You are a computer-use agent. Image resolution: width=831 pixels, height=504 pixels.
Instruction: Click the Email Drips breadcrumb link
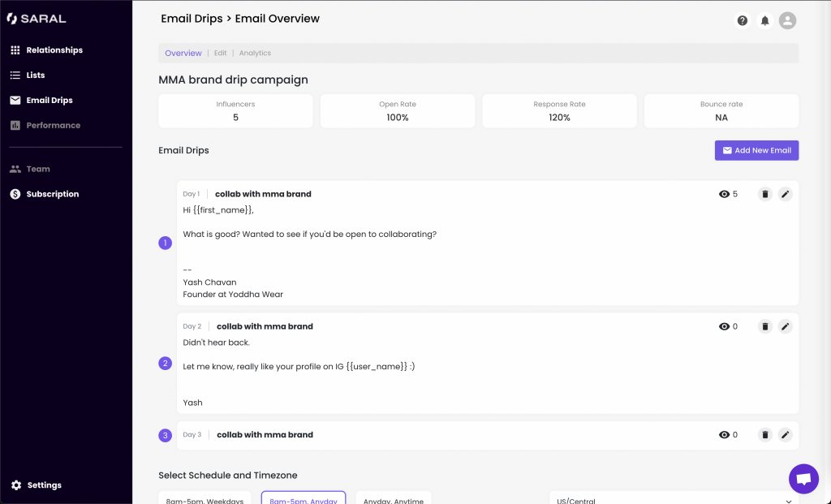192,18
